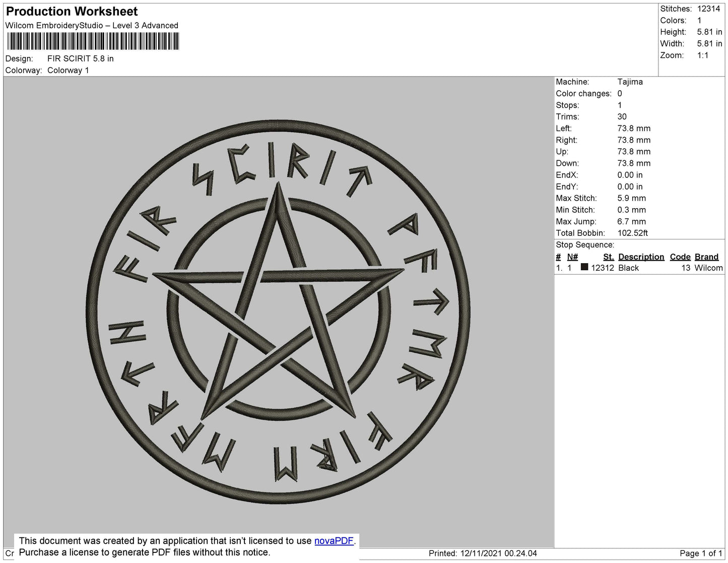
Task: Select the Machine value Tajima
Action: (630, 82)
